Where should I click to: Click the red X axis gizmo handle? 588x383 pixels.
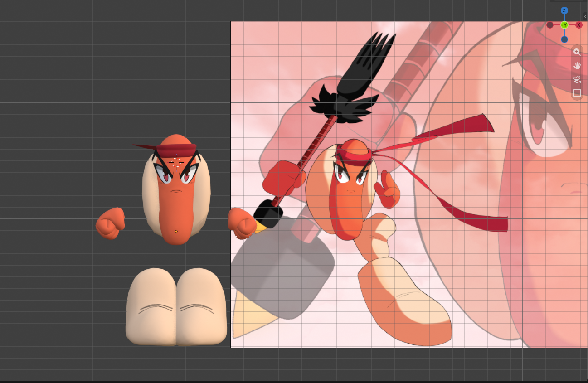[579, 25]
